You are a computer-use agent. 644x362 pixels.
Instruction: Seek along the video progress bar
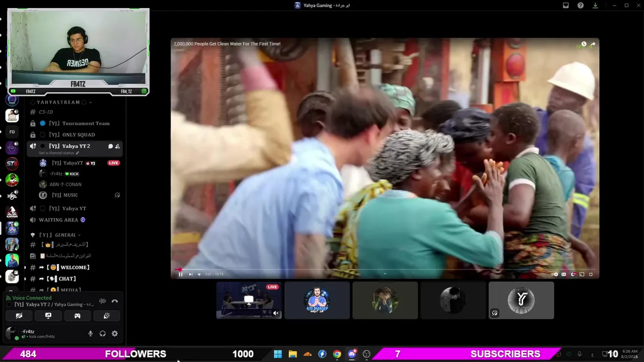[385, 269]
